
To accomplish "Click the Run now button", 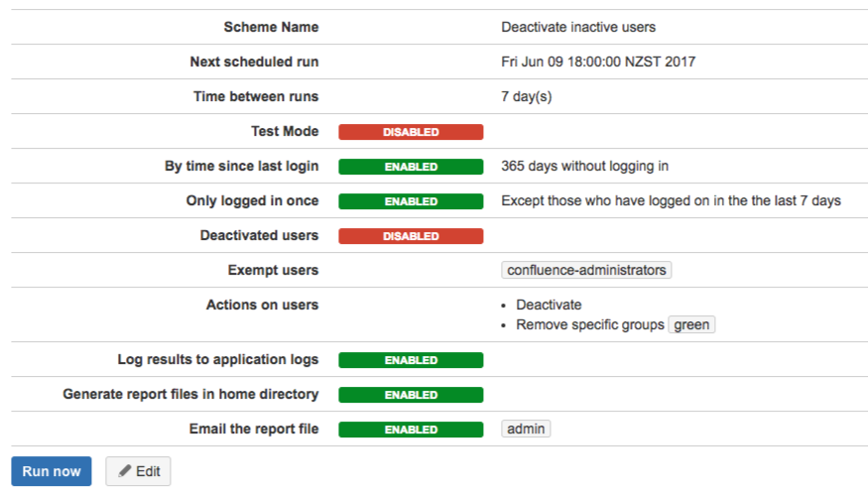I will click(52, 471).
